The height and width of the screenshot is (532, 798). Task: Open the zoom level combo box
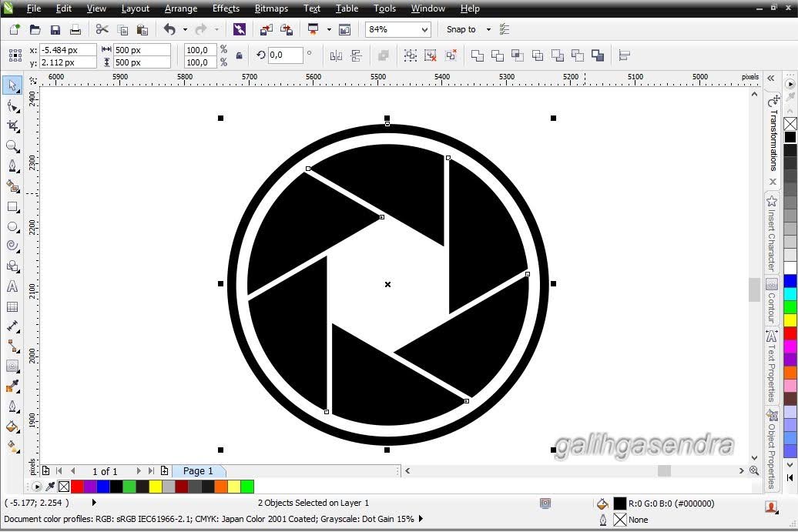397,29
